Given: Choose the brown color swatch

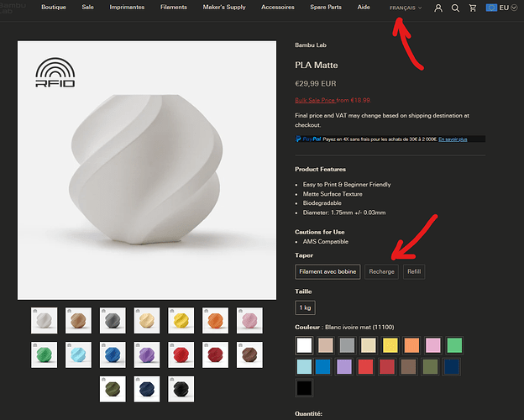Looking at the screenshot, I should click(x=408, y=366).
